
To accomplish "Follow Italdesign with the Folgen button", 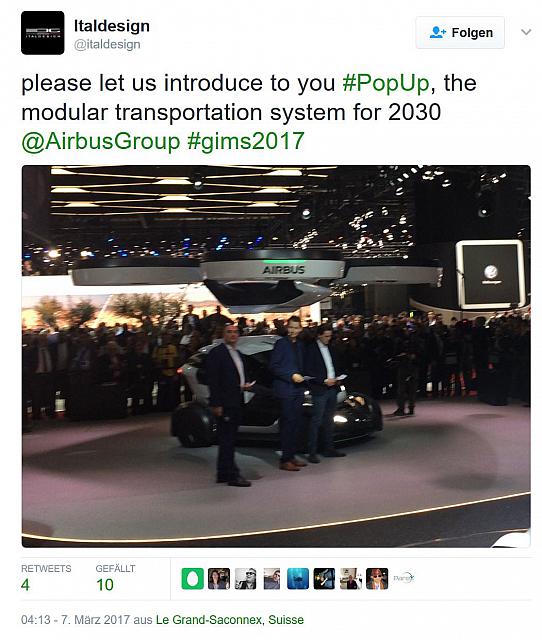I will (460, 33).
